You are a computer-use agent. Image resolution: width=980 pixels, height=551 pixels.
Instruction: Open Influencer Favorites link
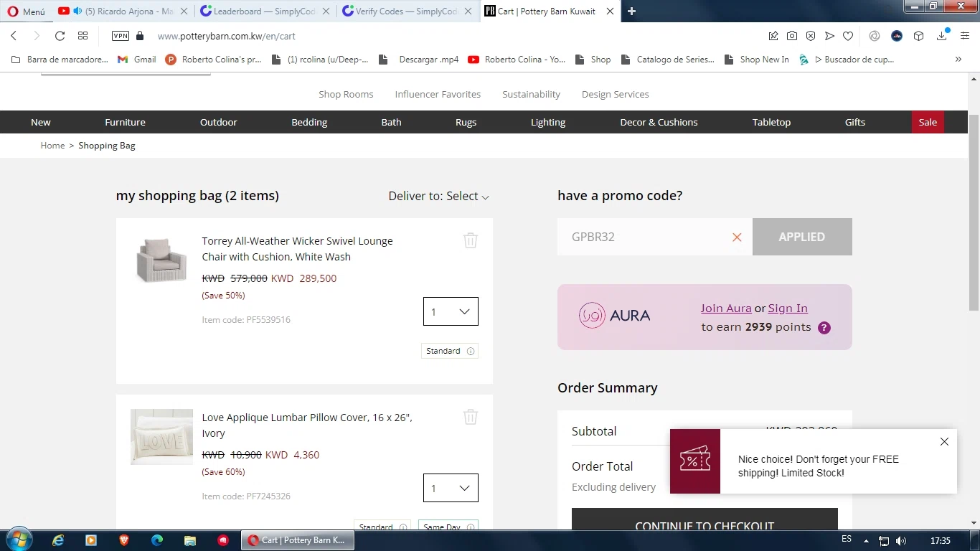point(438,94)
